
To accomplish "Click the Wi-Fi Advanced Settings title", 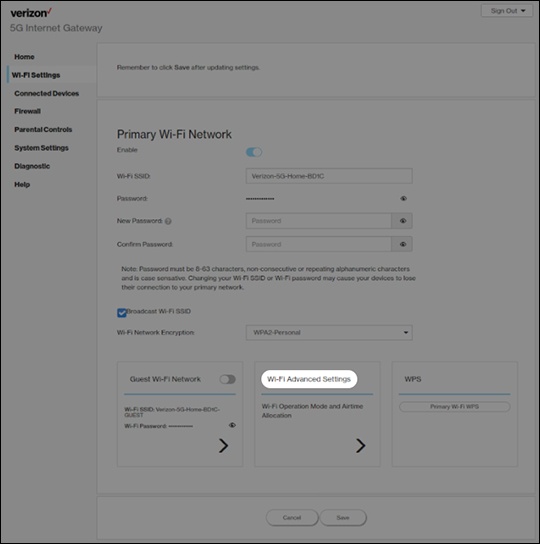I will [309, 379].
